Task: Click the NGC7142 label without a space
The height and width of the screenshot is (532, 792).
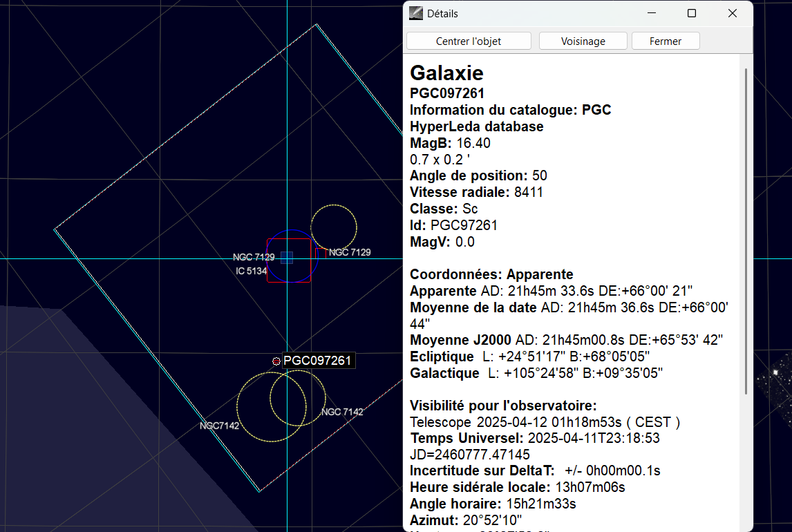Action: (219, 426)
